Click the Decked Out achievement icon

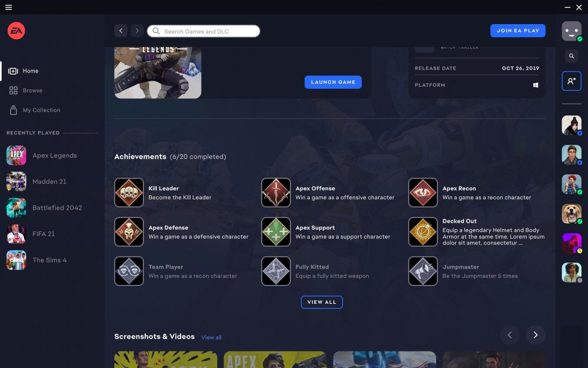click(423, 231)
